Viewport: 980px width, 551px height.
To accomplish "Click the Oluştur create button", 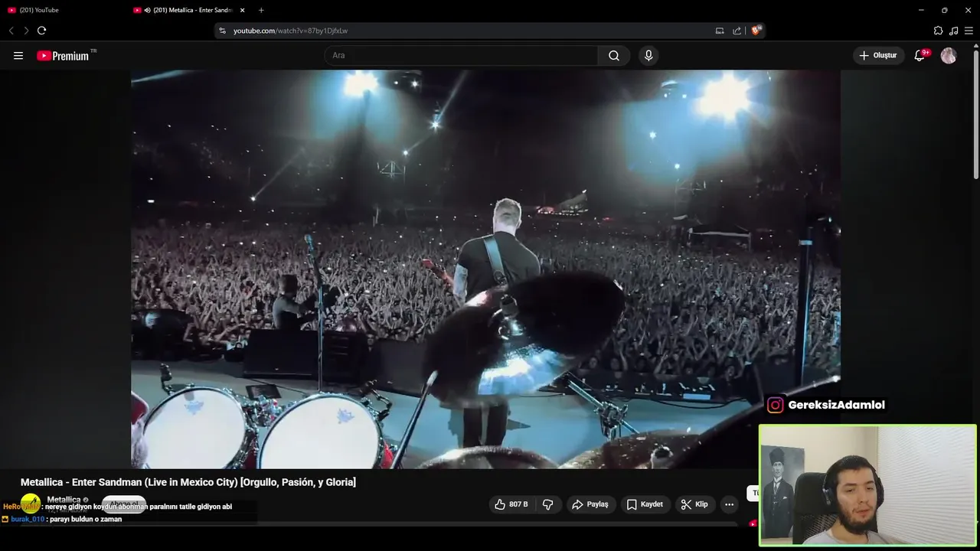I will tap(878, 56).
